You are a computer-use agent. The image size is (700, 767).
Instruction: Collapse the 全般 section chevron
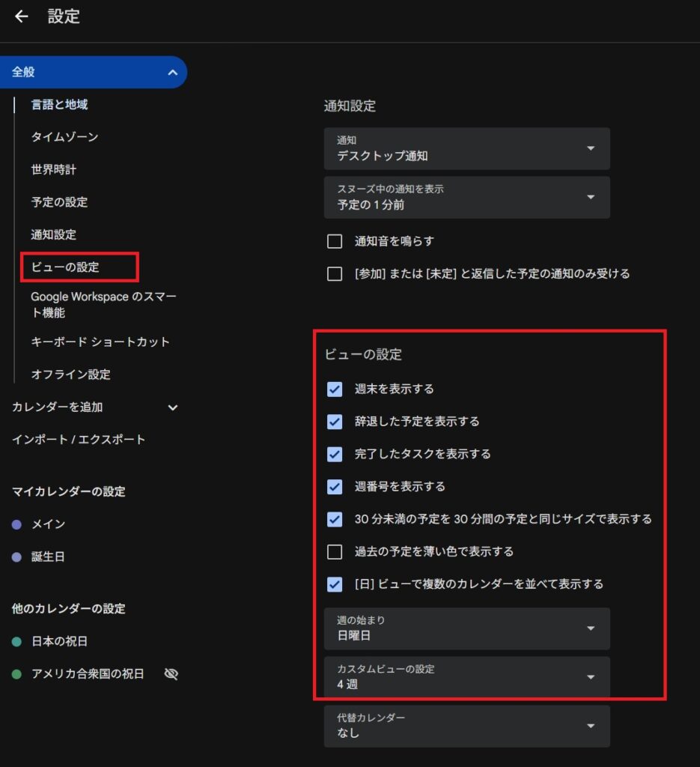tap(172, 73)
